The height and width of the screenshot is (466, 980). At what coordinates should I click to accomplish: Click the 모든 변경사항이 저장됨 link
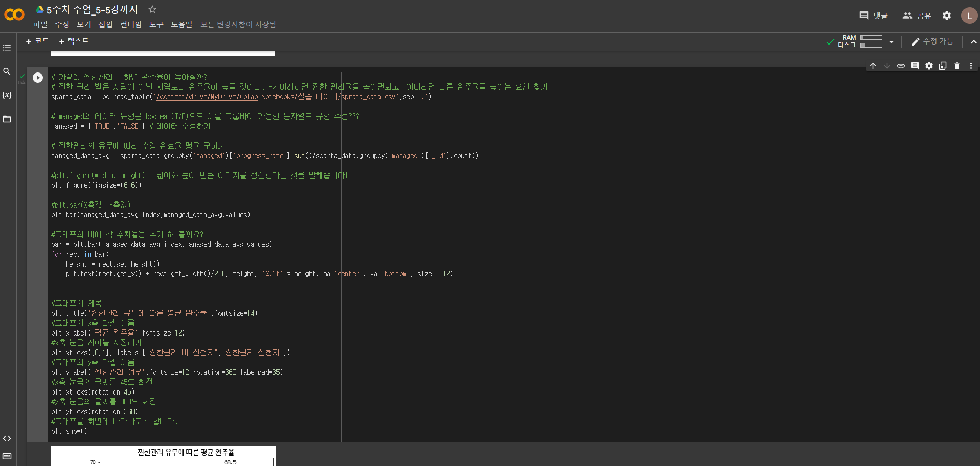[238, 24]
